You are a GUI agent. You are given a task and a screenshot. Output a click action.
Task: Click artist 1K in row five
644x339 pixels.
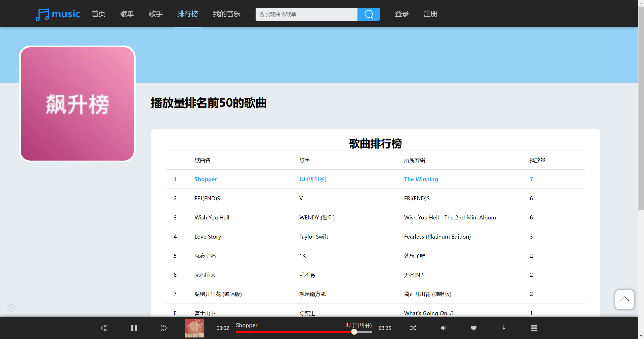tap(302, 256)
